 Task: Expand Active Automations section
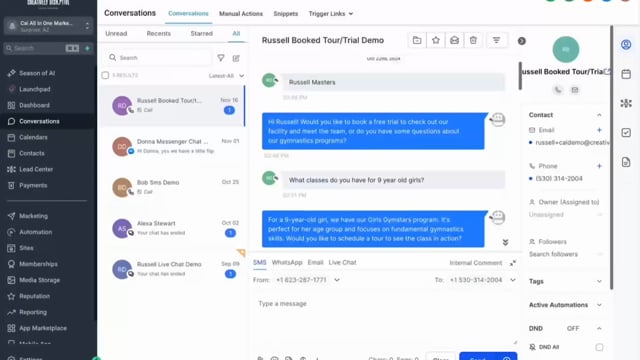tap(599, 305)
